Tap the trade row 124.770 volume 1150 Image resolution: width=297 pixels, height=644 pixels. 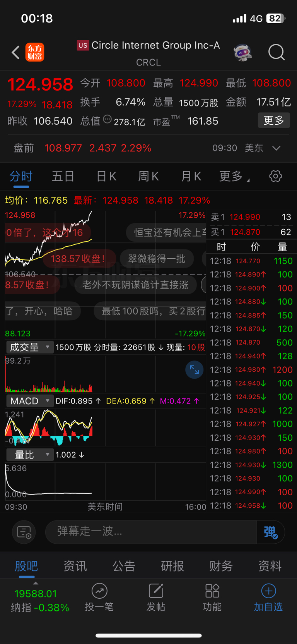[x=251, y=261]
